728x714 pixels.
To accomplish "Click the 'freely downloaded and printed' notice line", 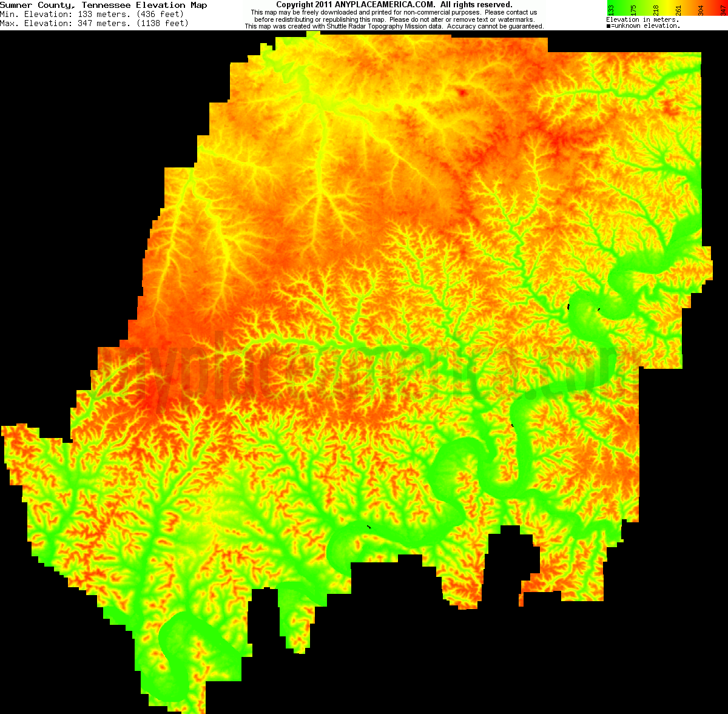I will [x=394, y=12].
